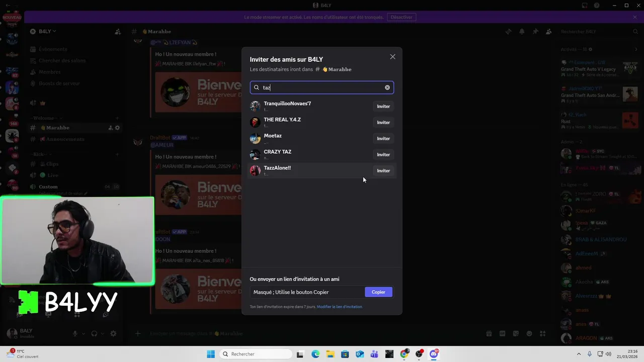644x362 pixels.
Task: Invite THE REAL Y.4.Z
Action: [x=383, y=122]
